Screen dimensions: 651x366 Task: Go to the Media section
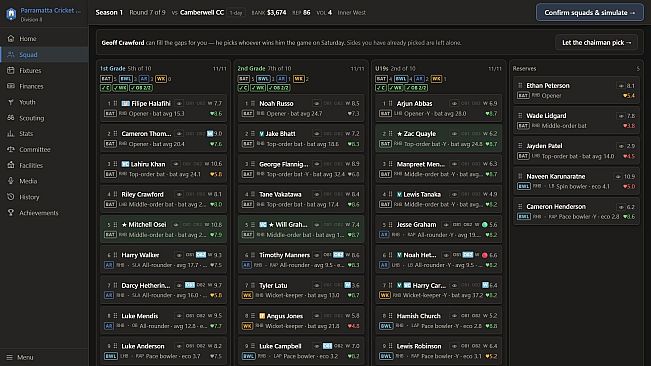(44, 181)
